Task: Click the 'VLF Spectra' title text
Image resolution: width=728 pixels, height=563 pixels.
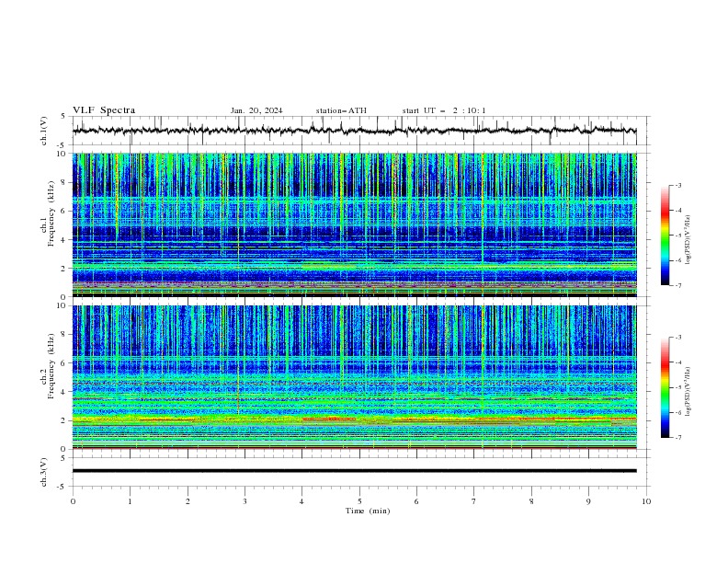Action: [104, 110]
